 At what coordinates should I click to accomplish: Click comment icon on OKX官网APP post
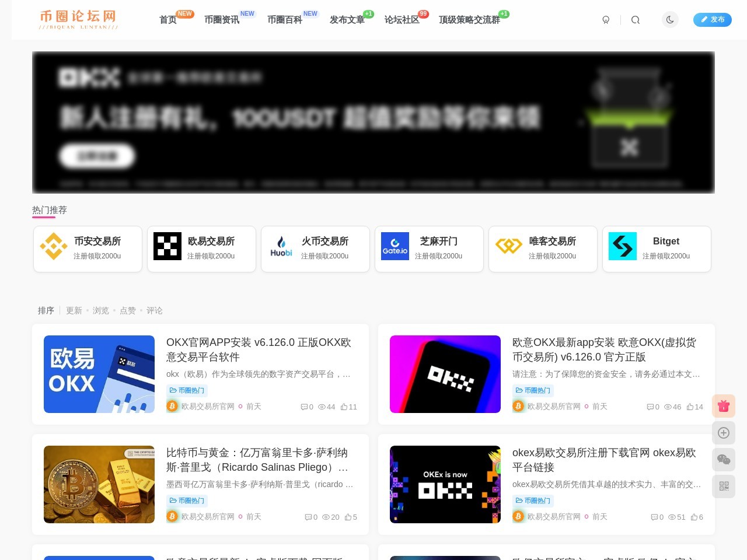pyautogui.click(x=304, y=407)
